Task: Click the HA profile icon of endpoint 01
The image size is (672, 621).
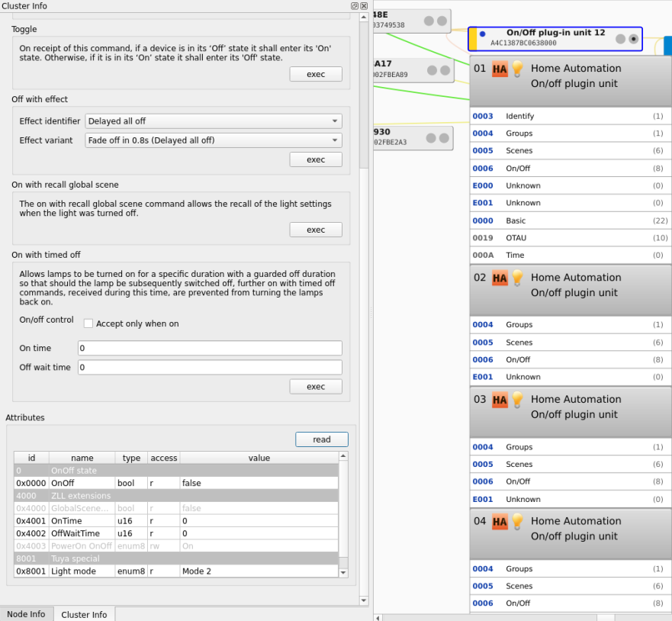Action: click(500, 69)
